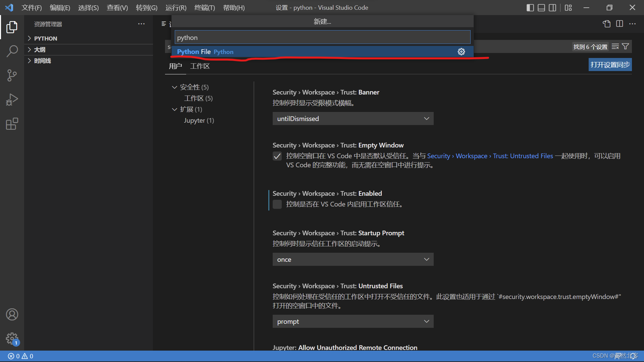This screenshot has width=644, height=362.
Task: Open the Extensions view
Action: point(12,124)
